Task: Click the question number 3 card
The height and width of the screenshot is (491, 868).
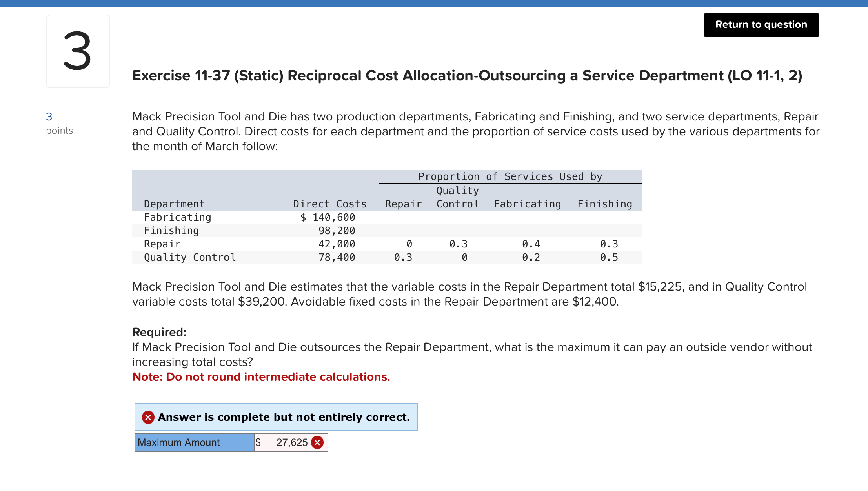Action: [77, 51]
